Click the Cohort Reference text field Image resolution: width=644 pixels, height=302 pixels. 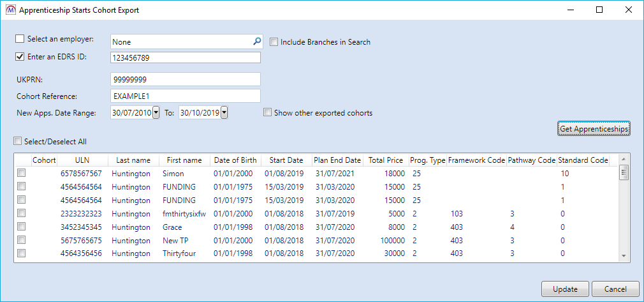185,96
